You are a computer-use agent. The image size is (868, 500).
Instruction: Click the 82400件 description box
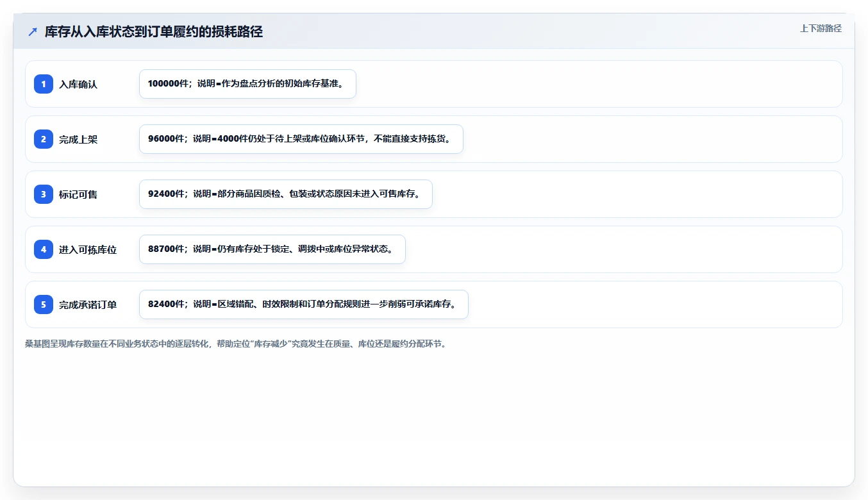tap(304, 304)
